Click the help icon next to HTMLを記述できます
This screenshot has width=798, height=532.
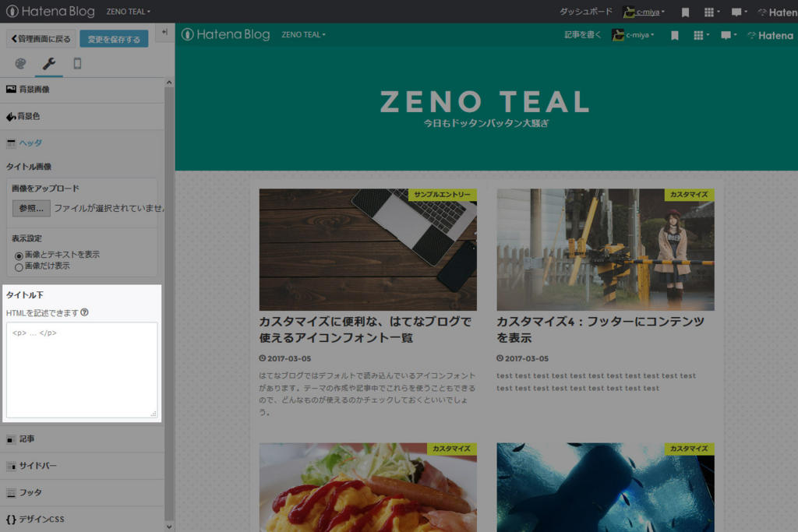point(84,312)
